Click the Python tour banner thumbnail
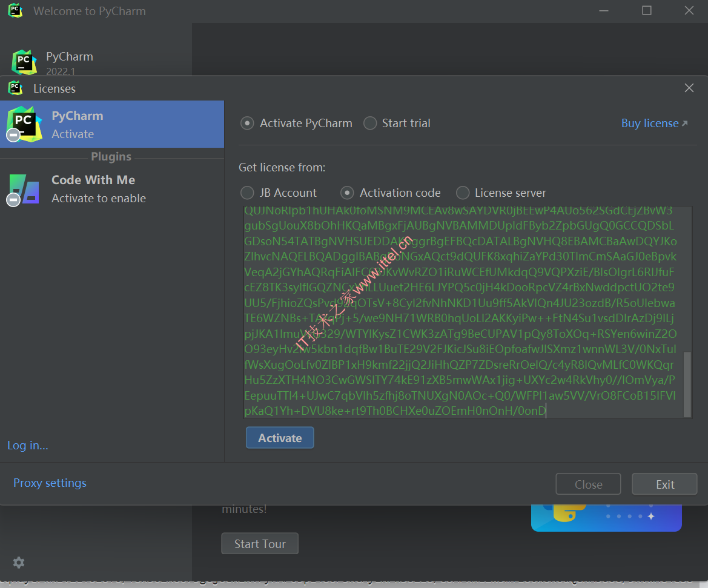 (x=606, y=518)
